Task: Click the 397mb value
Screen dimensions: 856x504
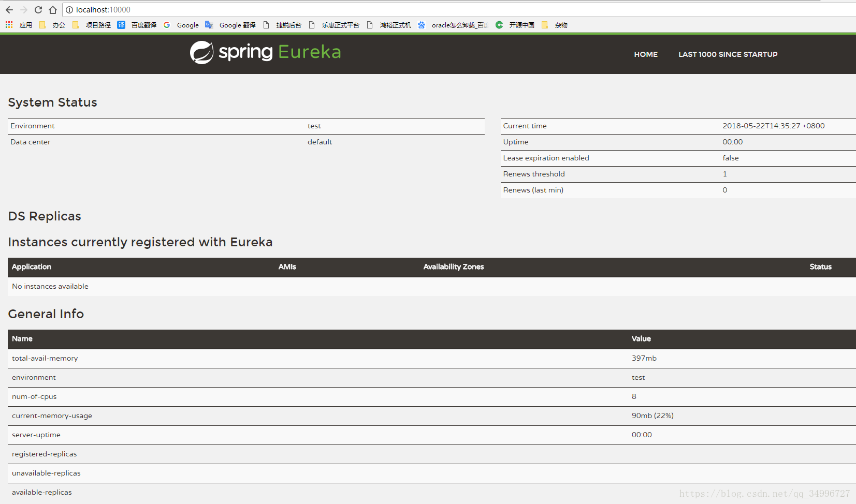Action: click(x=644, y=358)
